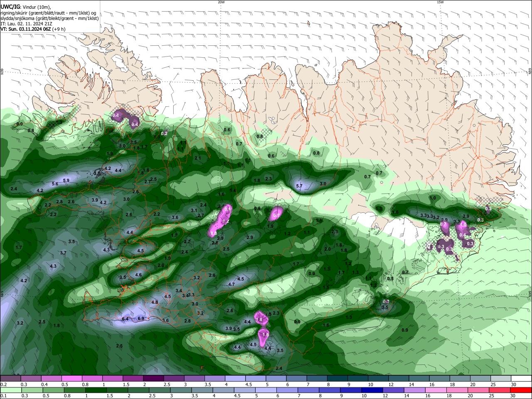Select the darkest green swatch between 1 and 1.5 in bottom legend

pyautogui.click(x=96, y=390)
